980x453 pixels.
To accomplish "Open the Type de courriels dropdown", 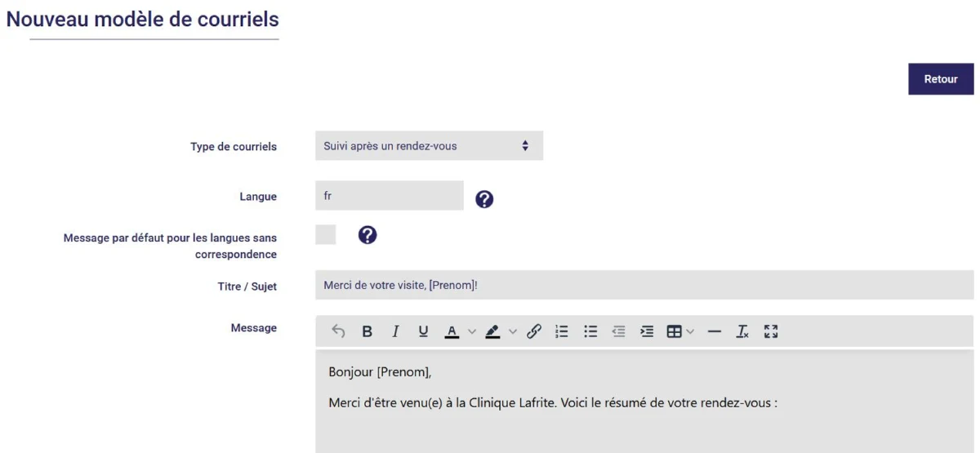I will coord(429,146).
